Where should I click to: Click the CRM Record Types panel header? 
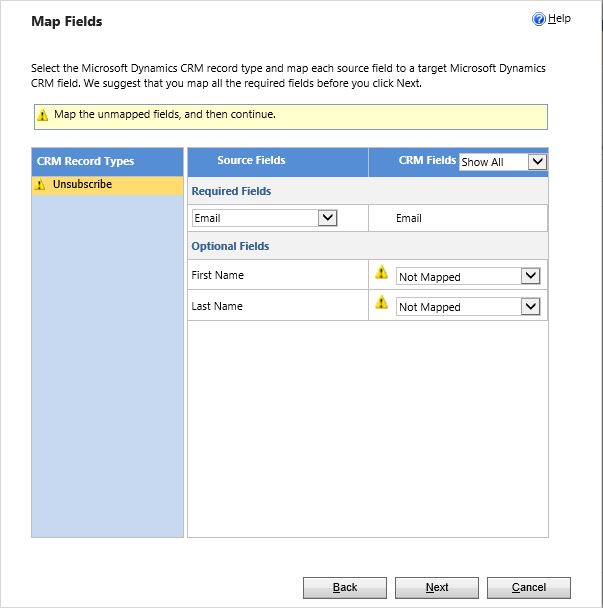85,161
